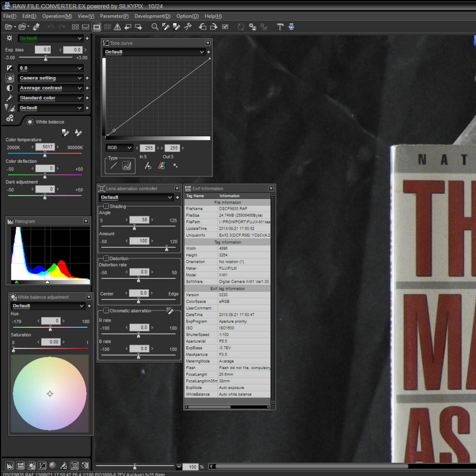Click the zoom 100 percent field

click(190, 467)
